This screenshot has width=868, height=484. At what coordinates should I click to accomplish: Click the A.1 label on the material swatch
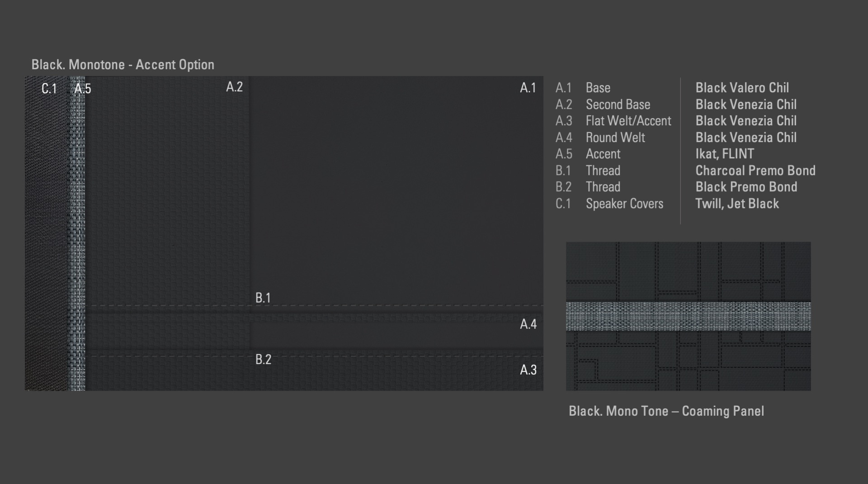[x=528, y=88]
